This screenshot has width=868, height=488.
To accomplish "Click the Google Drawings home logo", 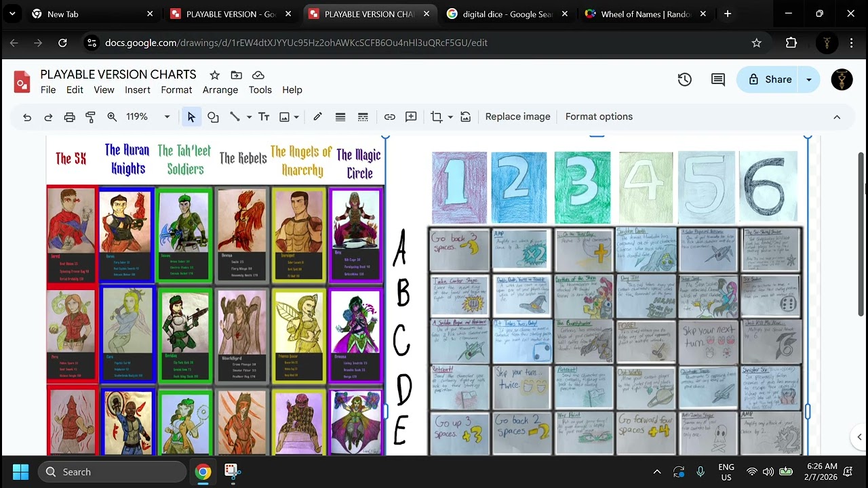I will click(x=22, y=81).
